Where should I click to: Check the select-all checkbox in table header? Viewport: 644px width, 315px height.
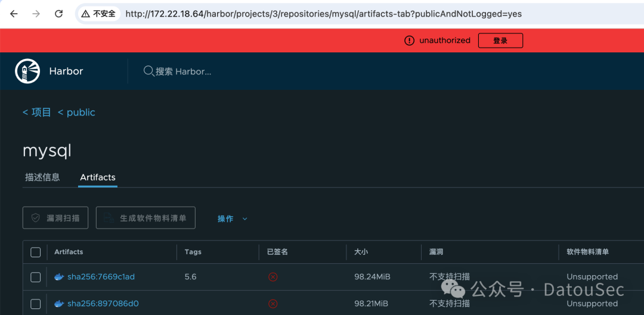click(x=36, y=252)
